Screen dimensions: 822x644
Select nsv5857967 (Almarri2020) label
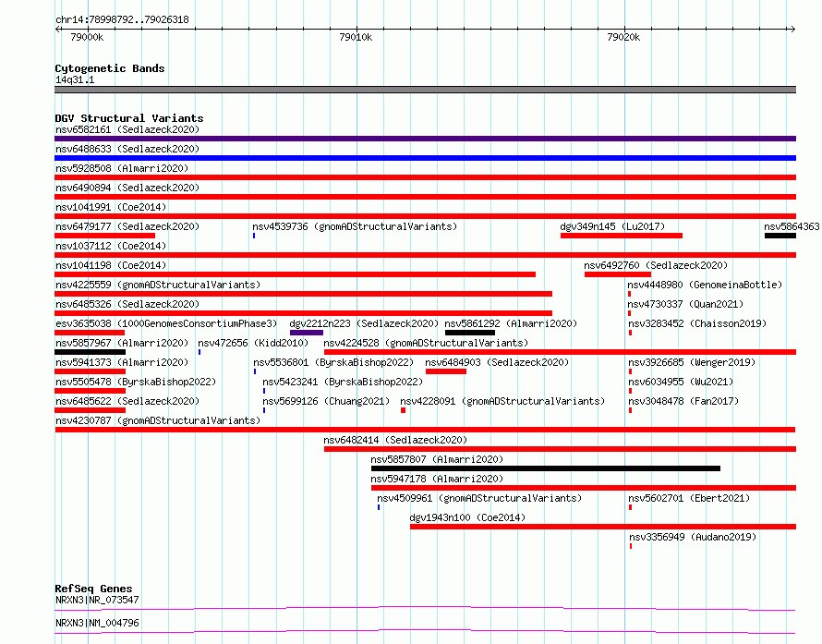click(122, 343)
